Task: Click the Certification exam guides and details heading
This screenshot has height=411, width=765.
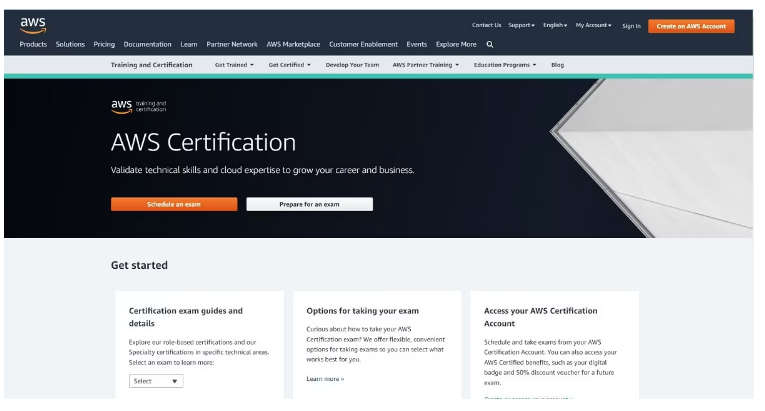Action: click(x=185, y=317)
